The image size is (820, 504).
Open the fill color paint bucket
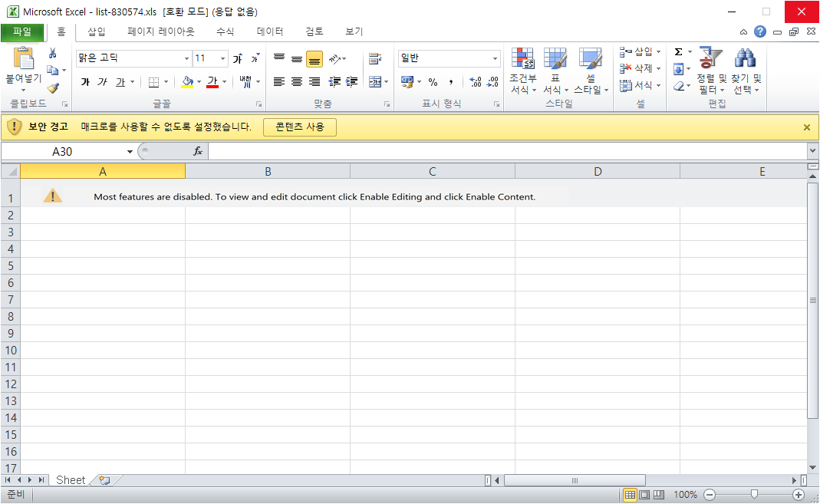pos(186,82)
